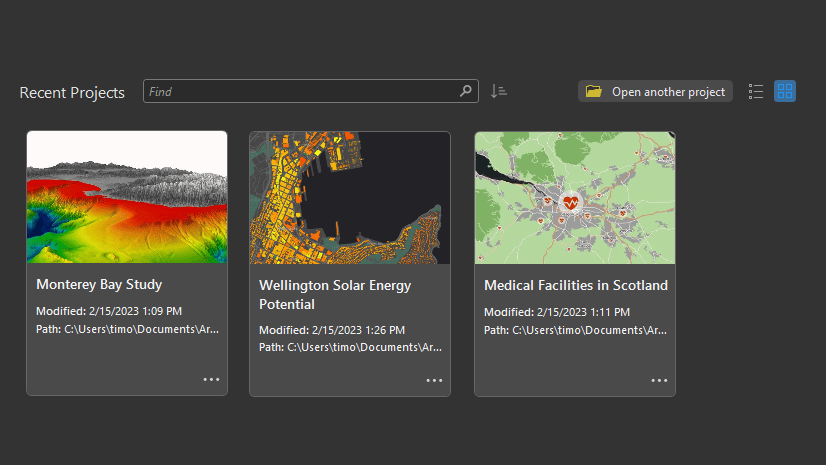Click the Monterey Bay Study file path
This screenshot has height=465, width=826.
[127, 329]
